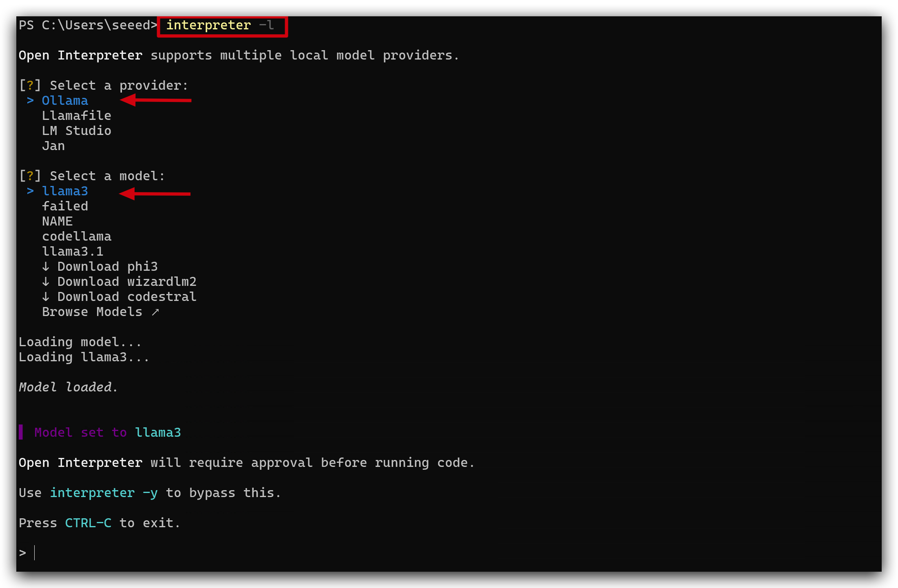
Task: Click the blue chevron beside llama3
Action: (x=30, y=191)
